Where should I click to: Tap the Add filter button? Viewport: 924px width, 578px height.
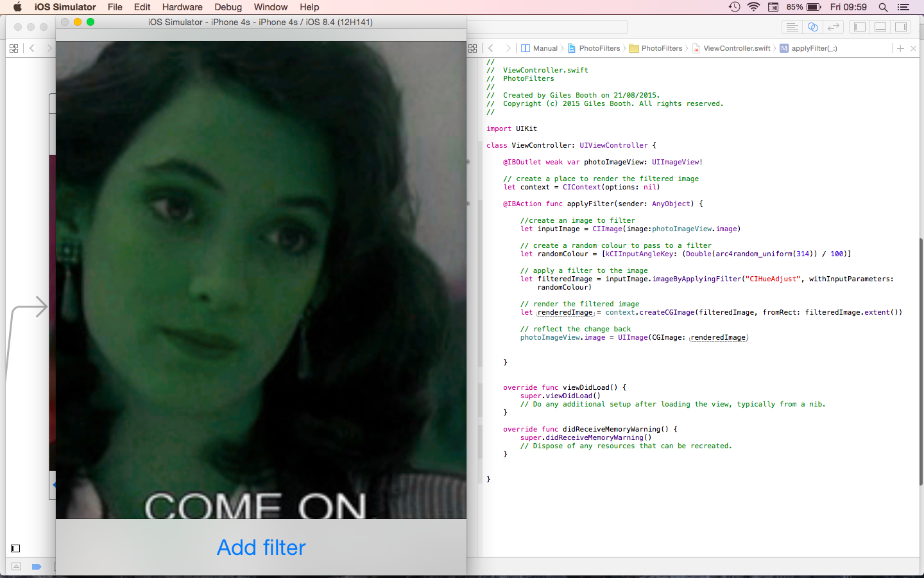(261, 547)
